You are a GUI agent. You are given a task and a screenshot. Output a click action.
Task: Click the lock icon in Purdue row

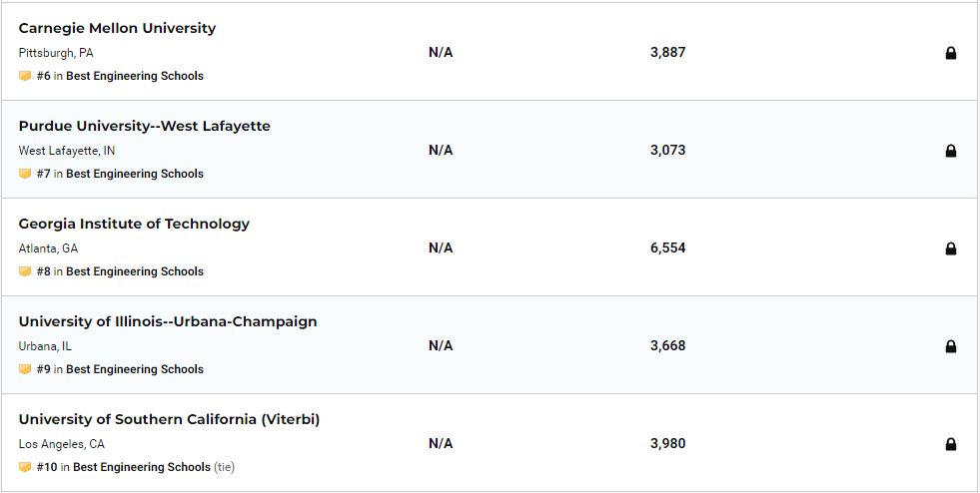pos(951,151)
